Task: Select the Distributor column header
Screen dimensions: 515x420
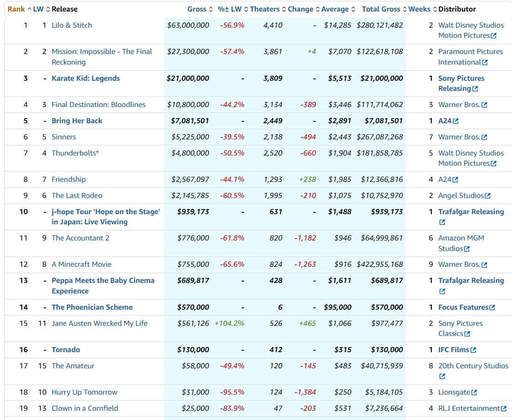Action: click(x=457, y=9)
